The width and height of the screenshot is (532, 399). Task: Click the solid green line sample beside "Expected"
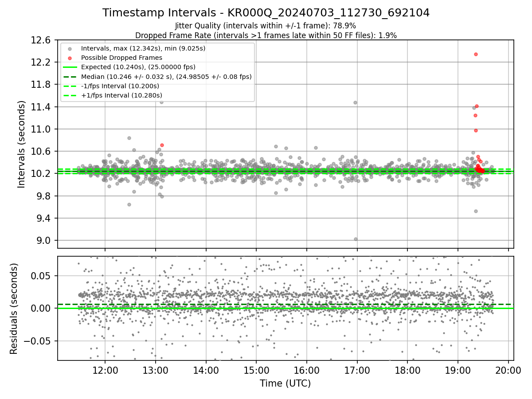point(70,67)
